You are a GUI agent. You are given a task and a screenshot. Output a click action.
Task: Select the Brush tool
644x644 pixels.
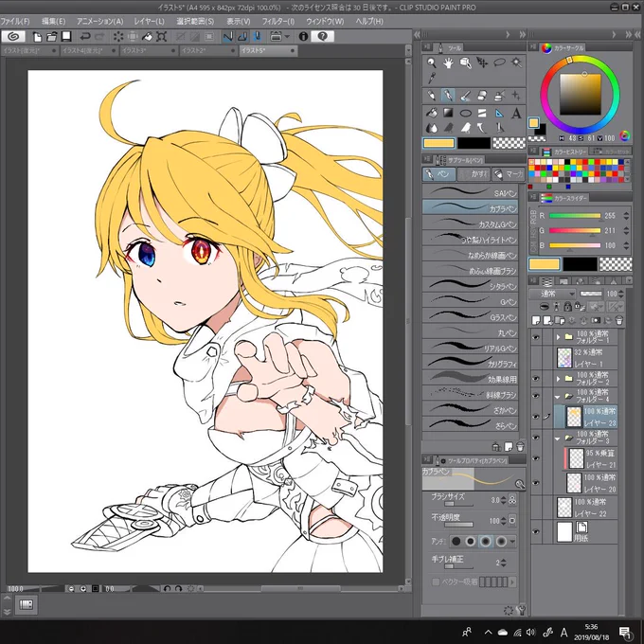click(x=465, y=96)
